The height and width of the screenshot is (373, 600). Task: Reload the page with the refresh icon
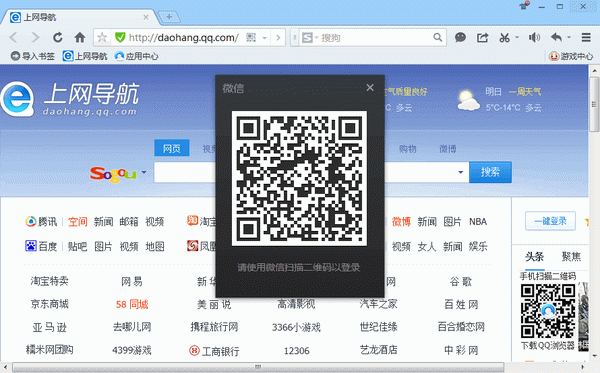[x=58, y=37]
